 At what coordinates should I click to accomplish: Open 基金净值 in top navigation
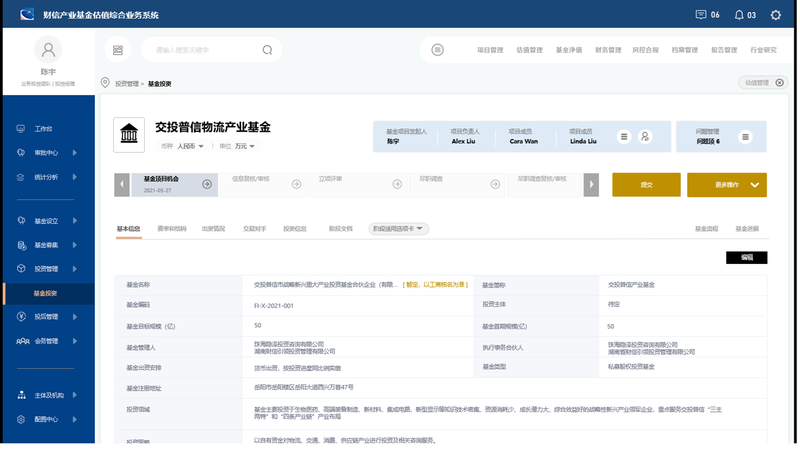click(x=568, y=50)
